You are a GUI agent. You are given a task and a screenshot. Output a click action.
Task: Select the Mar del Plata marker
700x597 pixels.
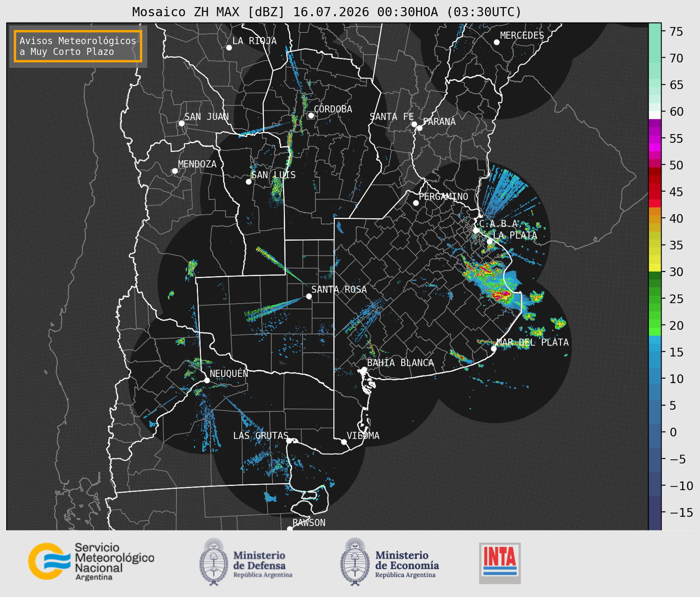[x=494, y=349]
